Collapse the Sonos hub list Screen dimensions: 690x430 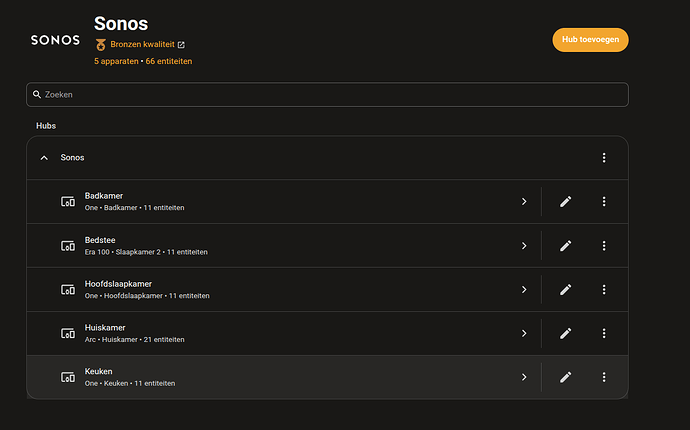pyautogui.click(x=44, y=158)
